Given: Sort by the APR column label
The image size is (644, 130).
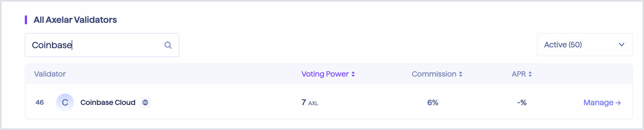Looking at the screenshot, I should (519, 74).
